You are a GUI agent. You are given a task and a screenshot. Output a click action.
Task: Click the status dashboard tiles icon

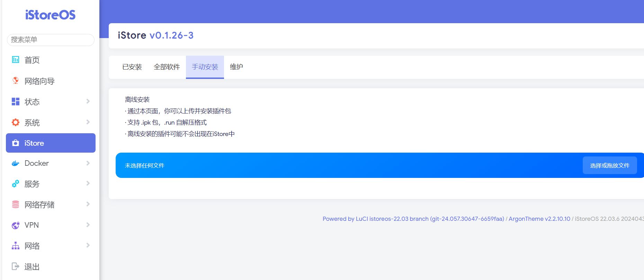pos(16,101)
